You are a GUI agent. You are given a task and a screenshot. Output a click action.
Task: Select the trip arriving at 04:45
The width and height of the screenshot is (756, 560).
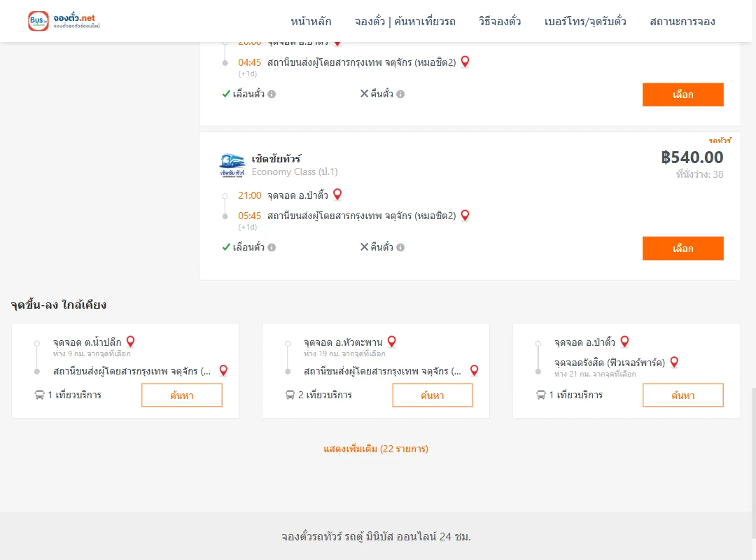click(682, 94)
